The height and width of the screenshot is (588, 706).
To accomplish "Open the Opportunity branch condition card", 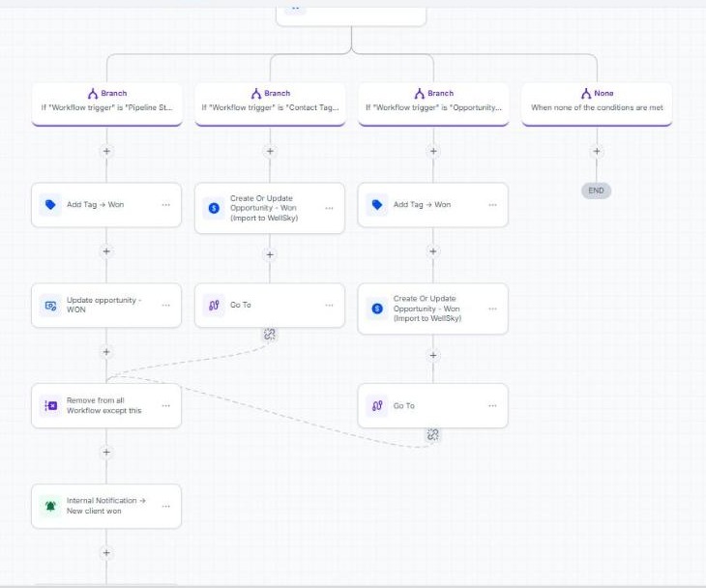I will (x=433, y=104).
